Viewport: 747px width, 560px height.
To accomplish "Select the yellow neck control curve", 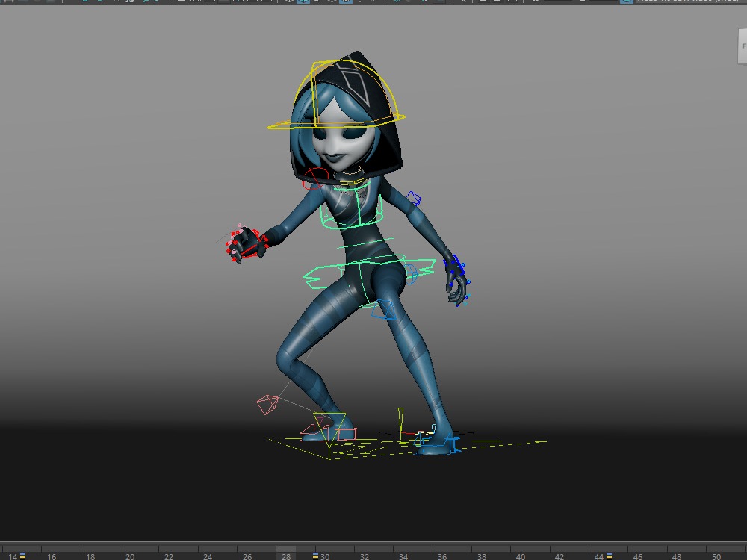I will pos(353,181).
